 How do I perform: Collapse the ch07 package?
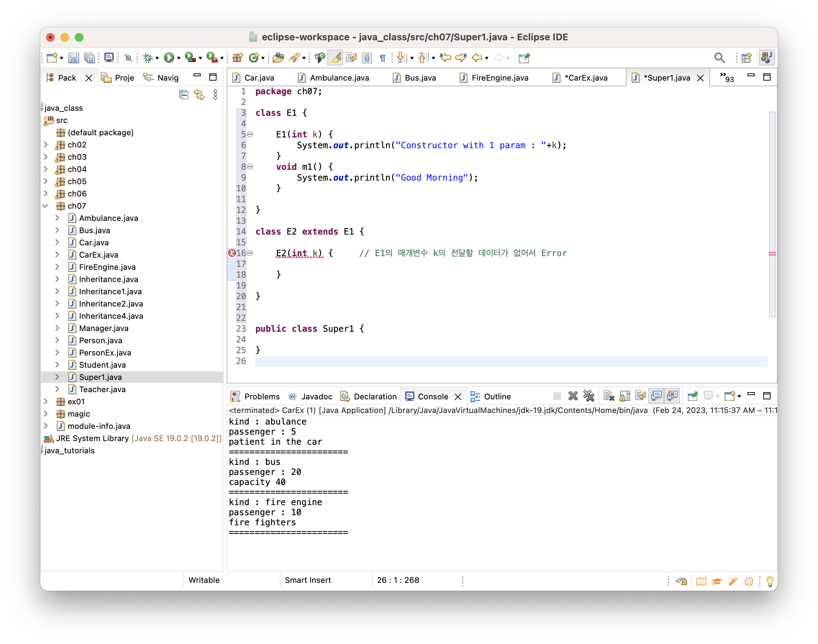tap(46, 206)
